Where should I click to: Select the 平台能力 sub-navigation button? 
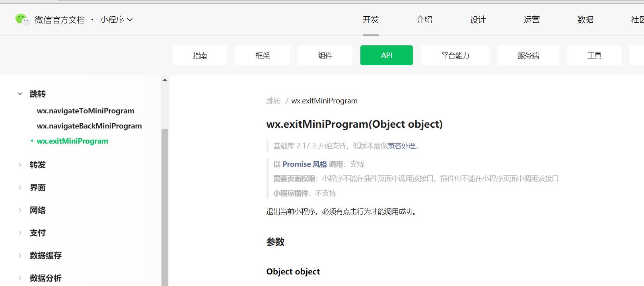tap(455, 55)
